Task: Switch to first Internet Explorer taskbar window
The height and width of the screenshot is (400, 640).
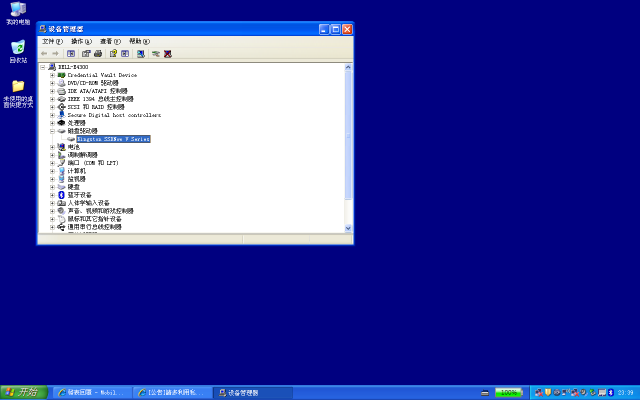Action: (92, 393)
